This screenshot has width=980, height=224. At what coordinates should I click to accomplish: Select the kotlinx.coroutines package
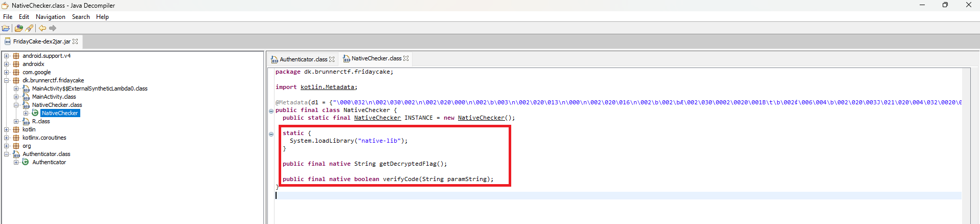point(44,138)
